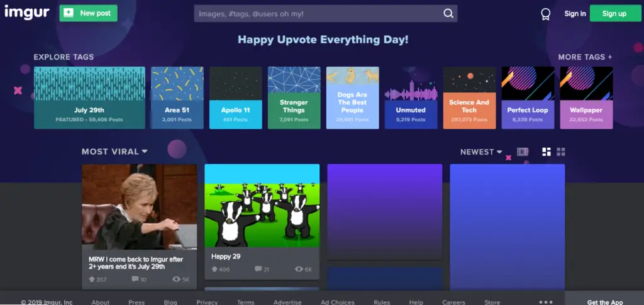Screen dimensions: 644x305
Task: Open the Area 51 tag card
Action: [x=177, y=97]
